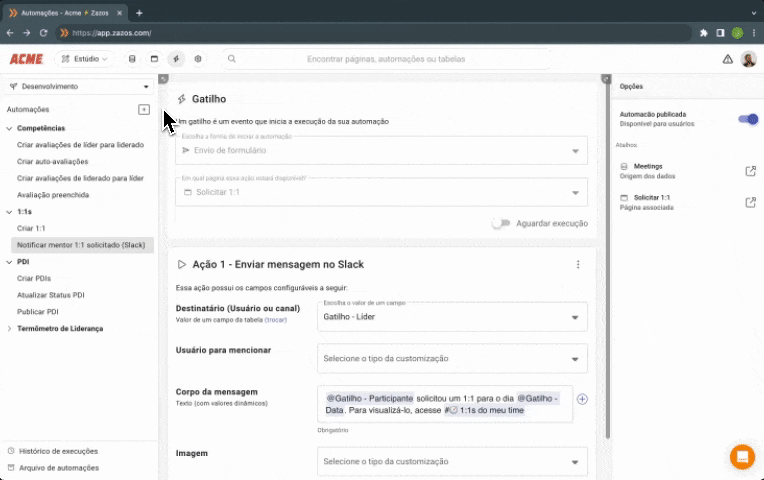Image resolution: width=764 pixels, height=480 pixels.
Task: Open the Solicitar 1:1 page dropdown
Action: tap(382, 192)
